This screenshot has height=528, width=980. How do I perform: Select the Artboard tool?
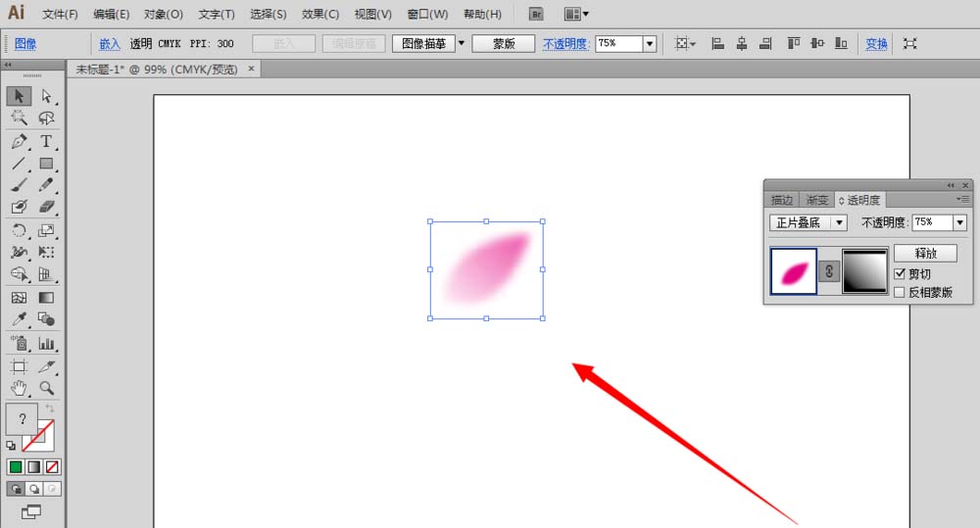coord(19,366)
